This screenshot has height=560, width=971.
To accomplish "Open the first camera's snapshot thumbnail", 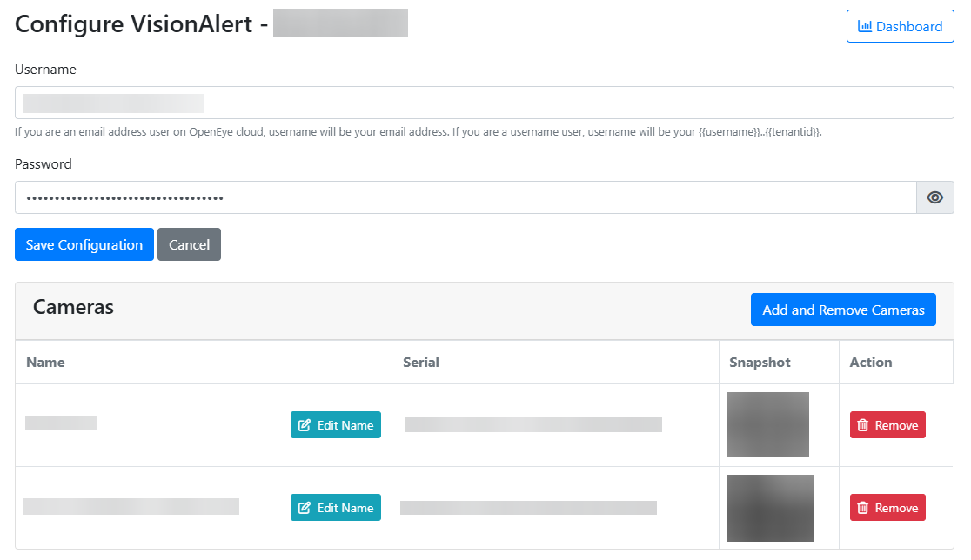I will pyautogui.click(x=767, y=424).
